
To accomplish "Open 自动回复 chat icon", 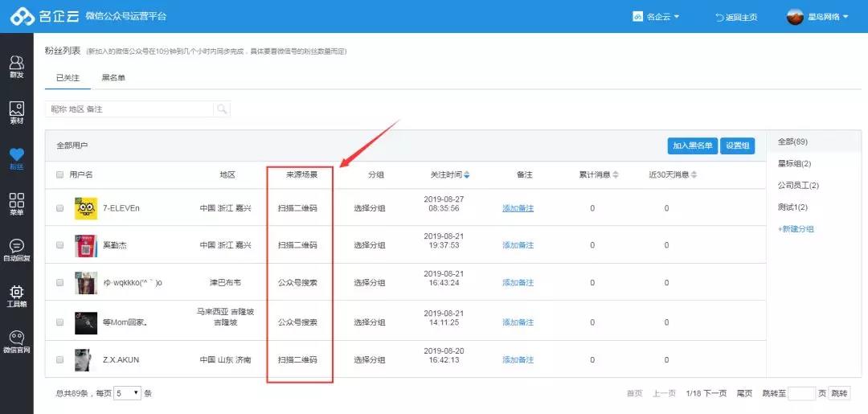I will point(16,250).
